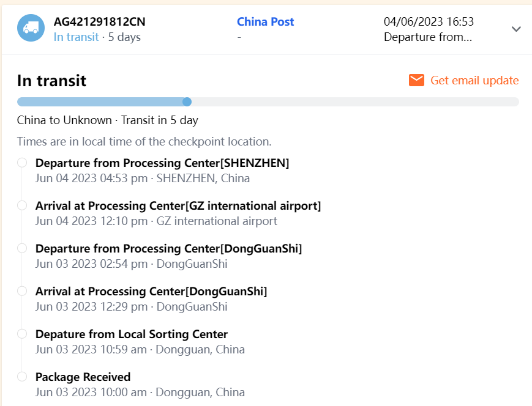Viewport: 532px width, 406px height.
Task: Select Departure from Processing Center[SHENZHEN] checkpoint circle
Action: click(x=22, y=163)
